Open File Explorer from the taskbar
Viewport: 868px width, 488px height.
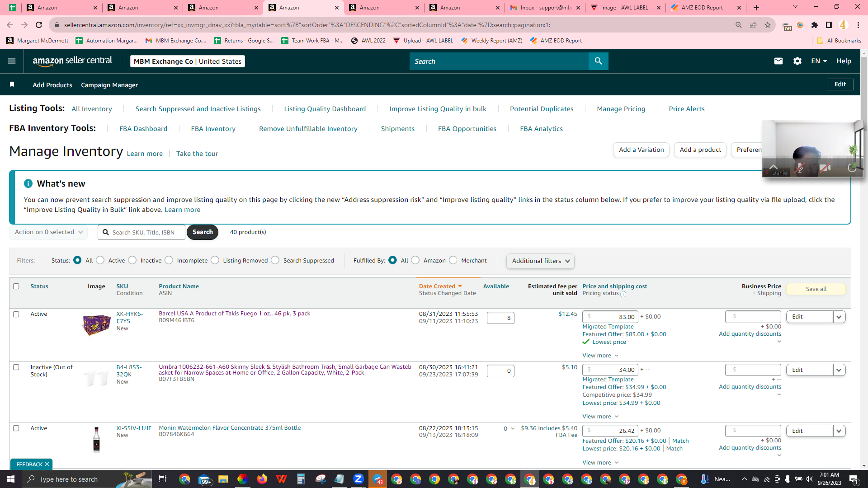223,479
